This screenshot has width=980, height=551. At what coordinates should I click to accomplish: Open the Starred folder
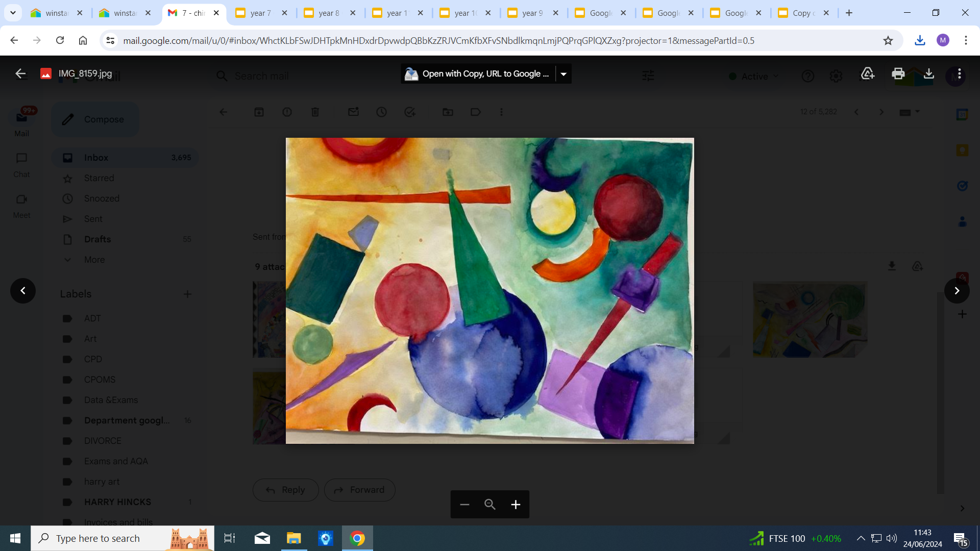point(126,178)
